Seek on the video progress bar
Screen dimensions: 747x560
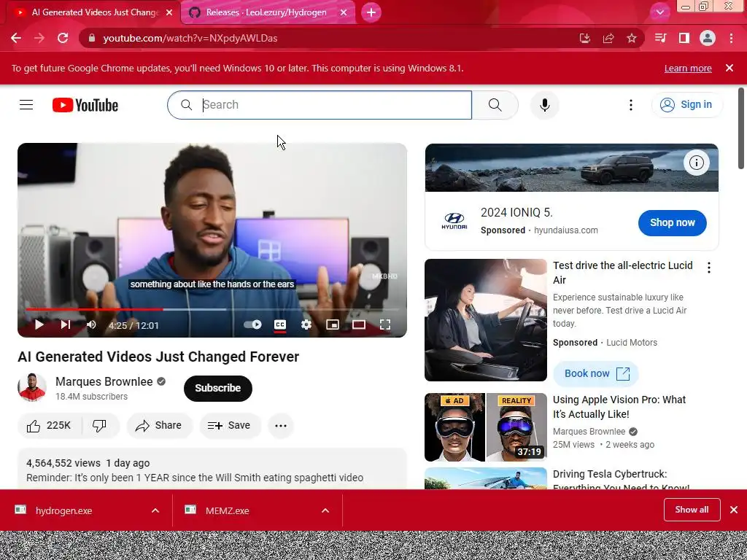(x=212, y=309)
